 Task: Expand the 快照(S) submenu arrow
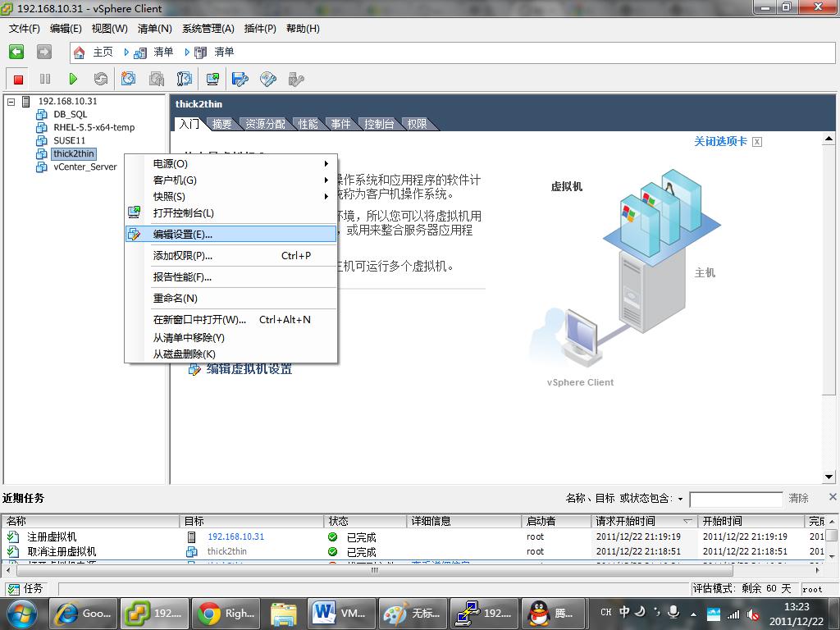326,197
